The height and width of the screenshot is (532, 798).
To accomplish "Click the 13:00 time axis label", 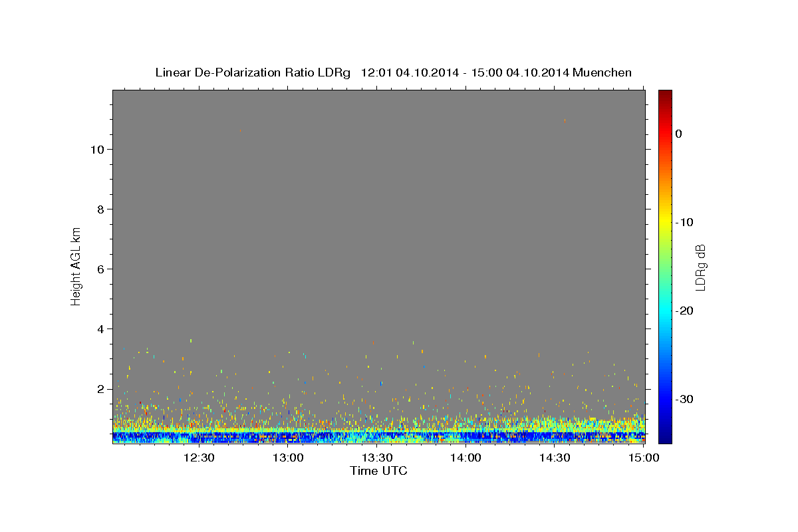I will (x=288, y=458).
